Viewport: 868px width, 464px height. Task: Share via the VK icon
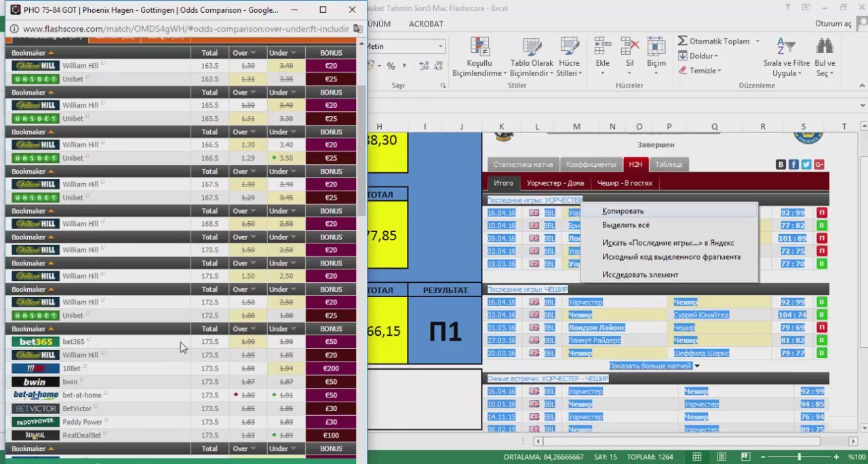[781, 164]
